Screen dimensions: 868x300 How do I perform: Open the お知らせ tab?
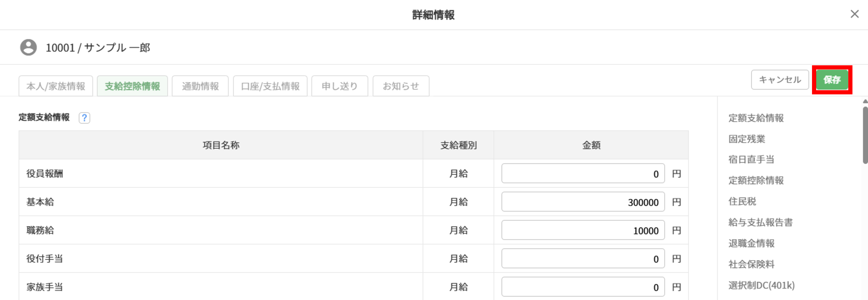point(401,86)
